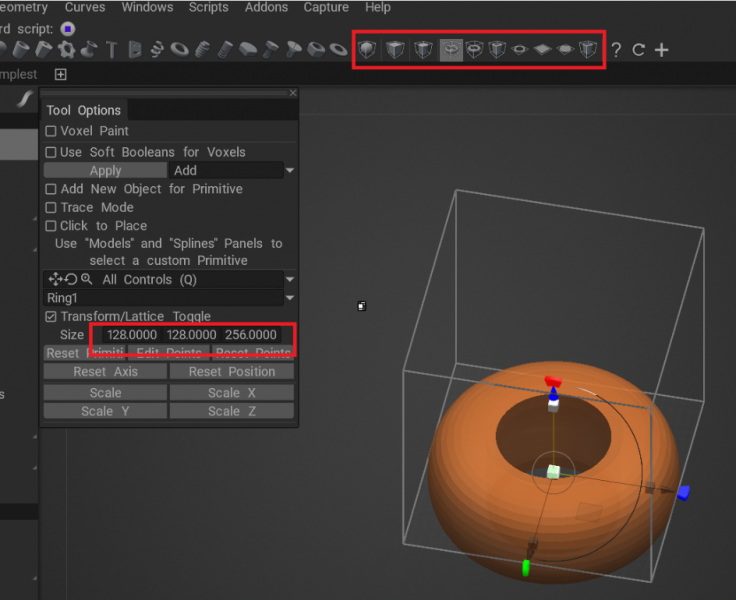Open the Windows menu
The width and height of the screenshot is (736, 600).
(x=147, y=7)
